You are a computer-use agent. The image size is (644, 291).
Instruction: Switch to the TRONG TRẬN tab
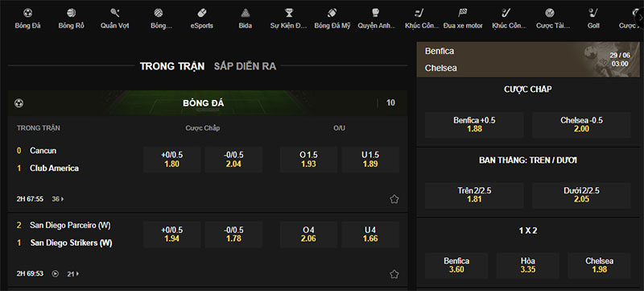coord(172,66)
